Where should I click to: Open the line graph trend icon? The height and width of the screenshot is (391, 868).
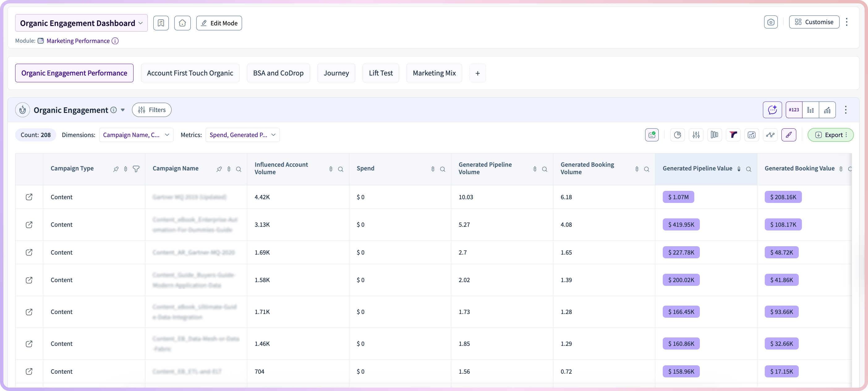coord(770,135)
